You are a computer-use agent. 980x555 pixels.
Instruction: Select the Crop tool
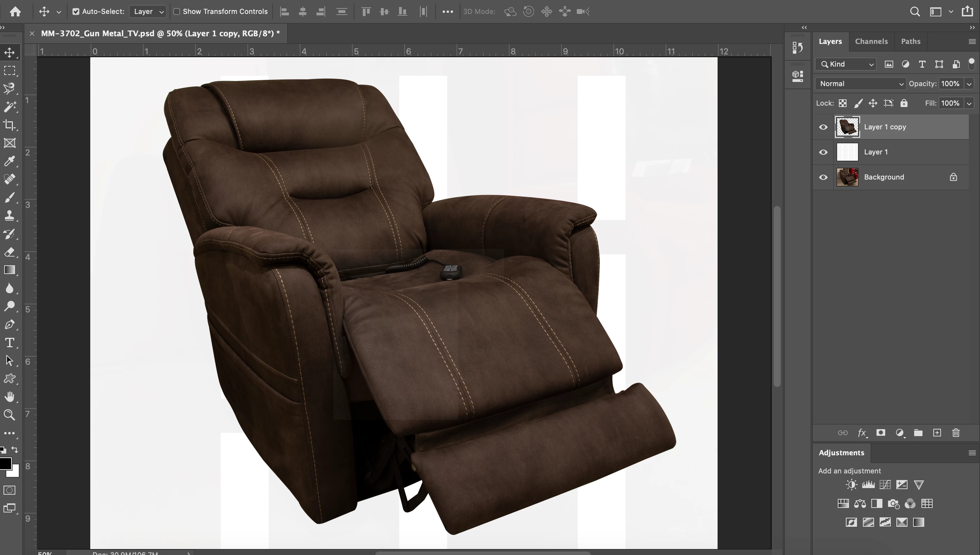[x=9, y=125]
